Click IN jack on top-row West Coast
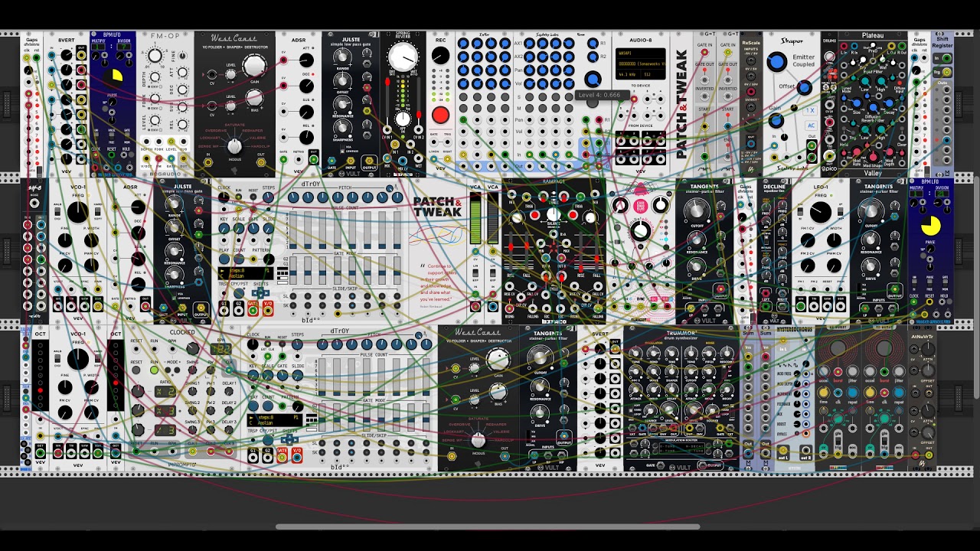Image resolution: width=980 pixels, height=551 pixels. (x=208, y=162)
